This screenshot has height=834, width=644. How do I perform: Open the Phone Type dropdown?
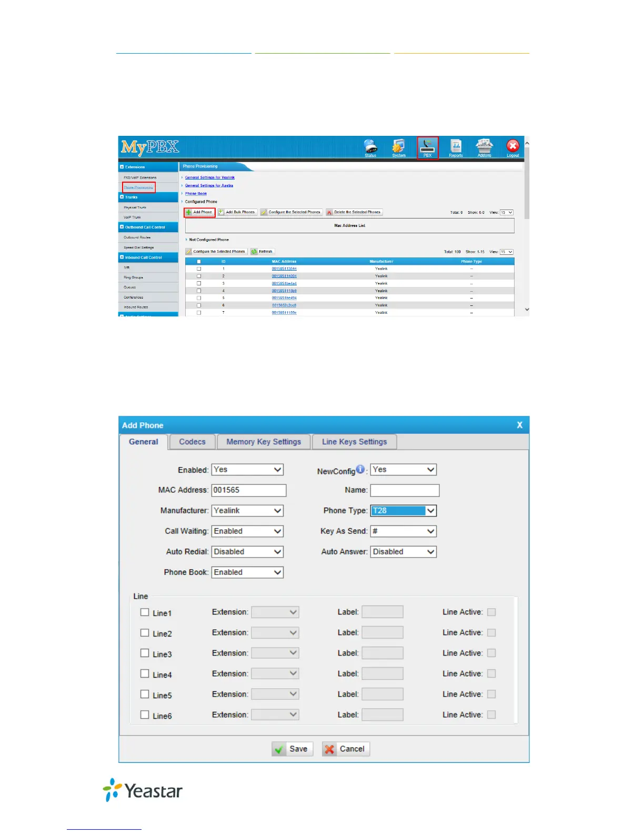tap(404, 511)
